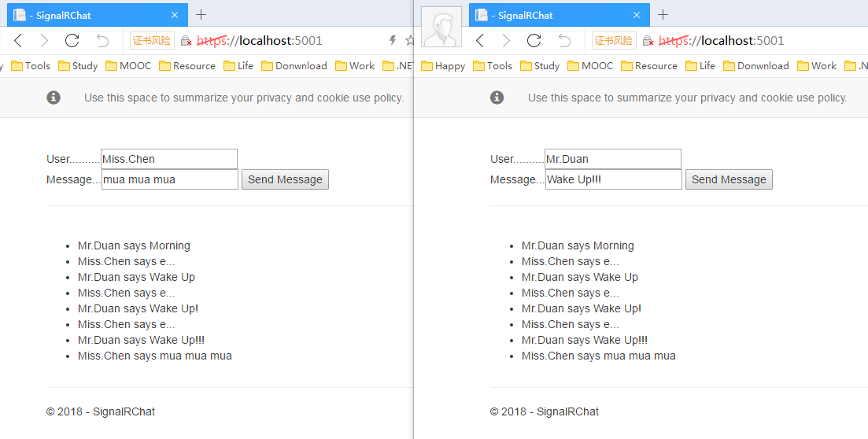Click '© 2018 - SignalRChat' footer in right window
The height and width of the screenshot is (439, 868).
click(x=545, y=412)
